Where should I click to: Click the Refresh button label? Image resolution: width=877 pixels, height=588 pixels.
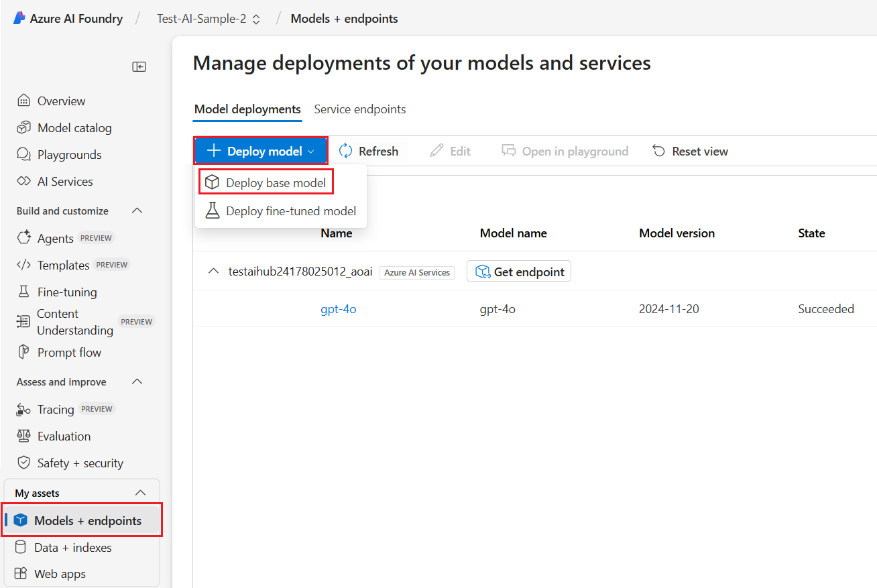pos(379,152)
